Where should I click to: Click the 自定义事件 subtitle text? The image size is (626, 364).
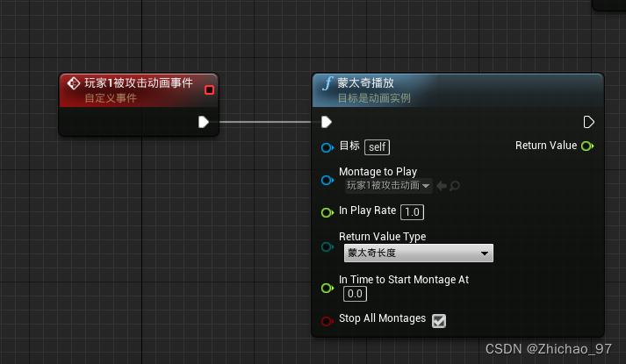[x=111, y=98]
